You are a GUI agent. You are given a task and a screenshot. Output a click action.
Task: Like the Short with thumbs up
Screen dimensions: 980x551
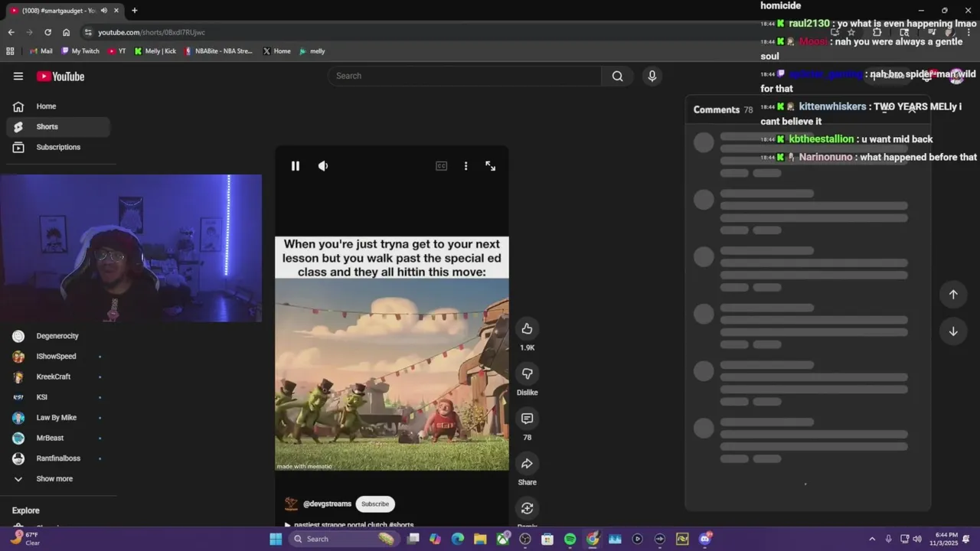pos(527,329)
